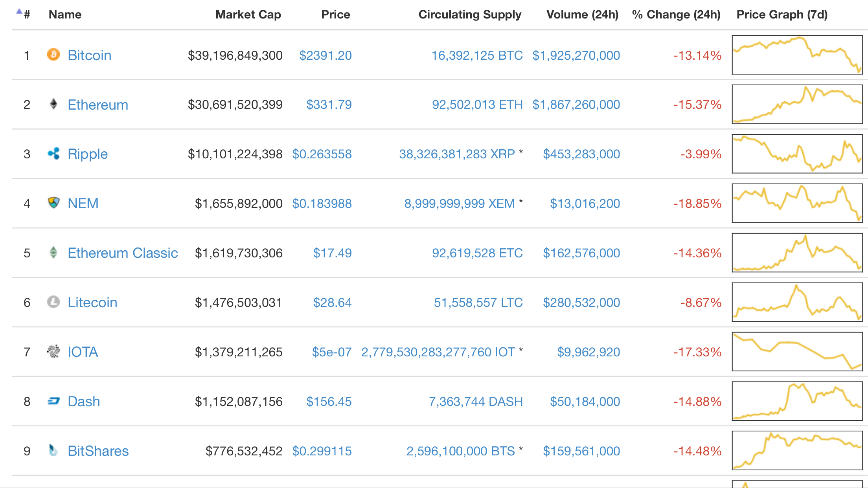Open the Bitcoin name link
868x488 pixels.
pos(90,55)
